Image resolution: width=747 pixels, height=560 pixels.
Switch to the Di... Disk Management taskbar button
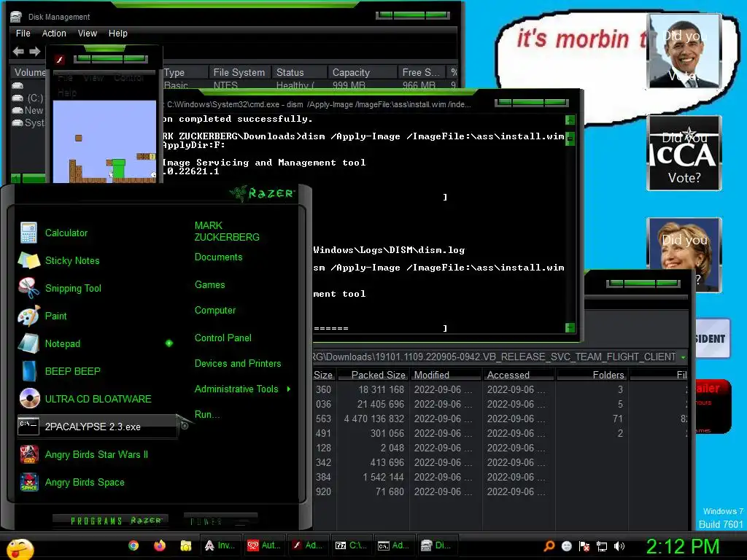click(438, 545)
